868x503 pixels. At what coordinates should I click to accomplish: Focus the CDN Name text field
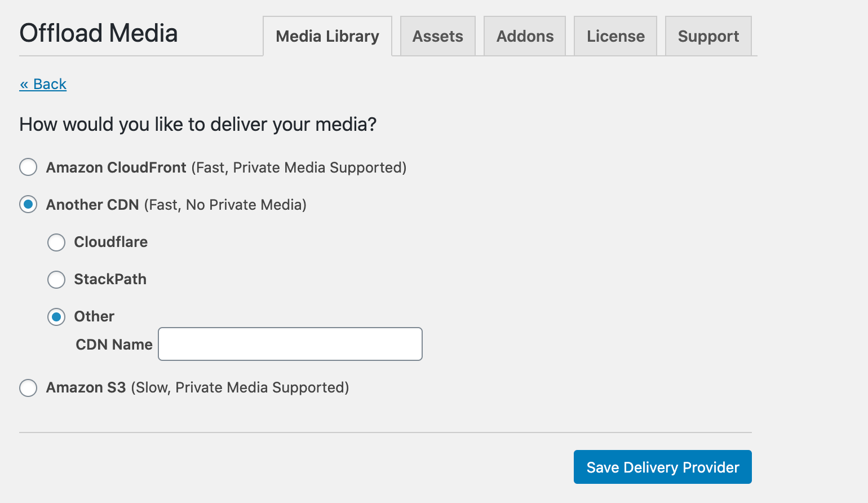pos(290,344)
